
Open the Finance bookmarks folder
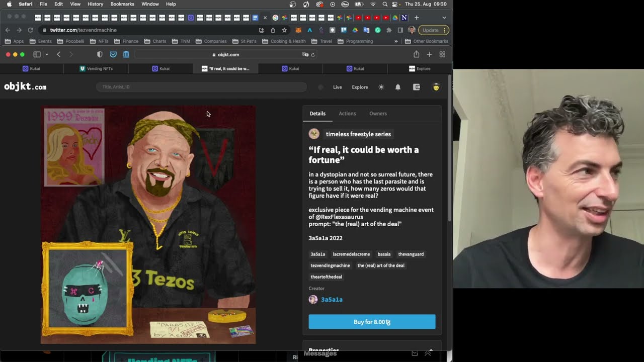126,41
